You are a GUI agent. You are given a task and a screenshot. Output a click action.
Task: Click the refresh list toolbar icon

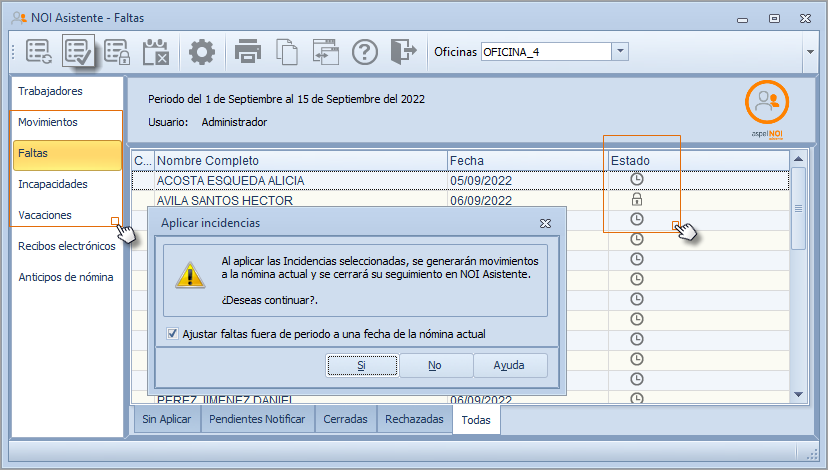pos(40,52)
